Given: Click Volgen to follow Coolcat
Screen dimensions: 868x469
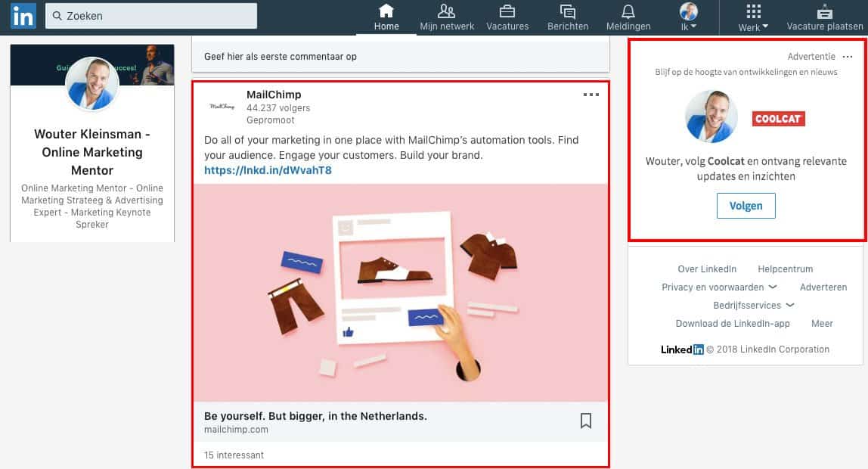Looking at the screenshot, I should pos(746,206).
